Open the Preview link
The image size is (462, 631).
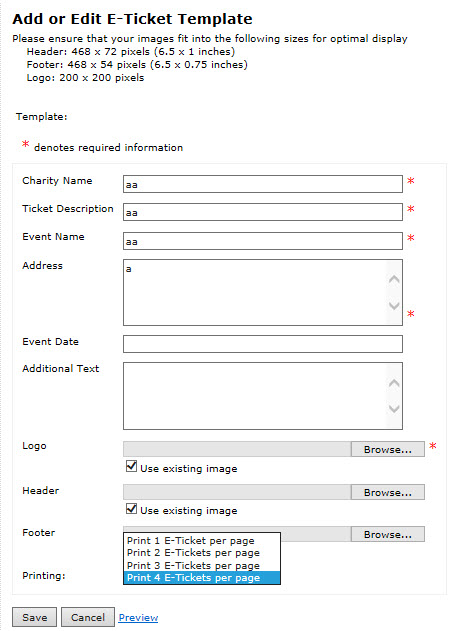point(138,617)
